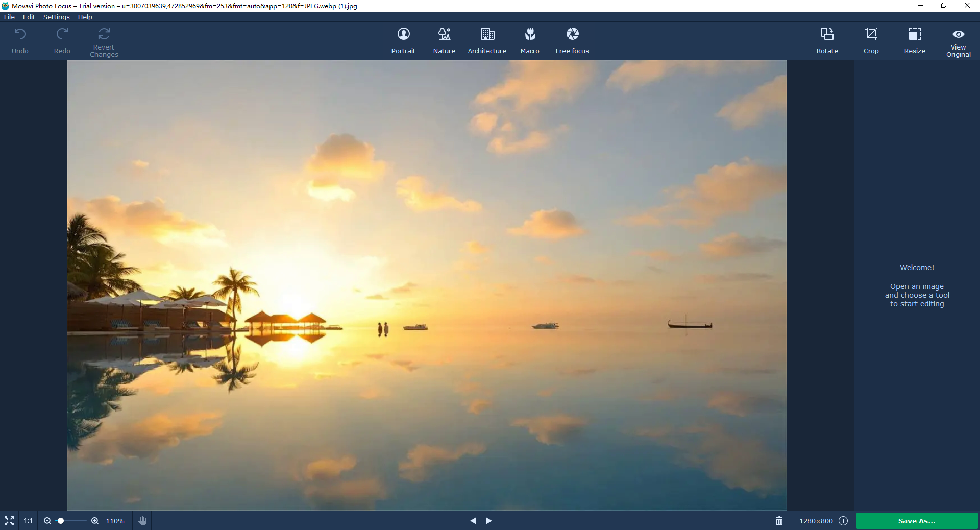The height and width of the screenshot is (530, 980).
Task: Open the Resize tool
Action: 915,40
